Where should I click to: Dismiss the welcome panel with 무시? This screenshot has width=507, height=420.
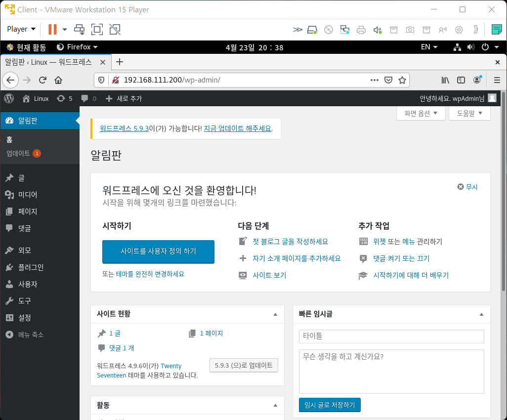tap(467, 187)
